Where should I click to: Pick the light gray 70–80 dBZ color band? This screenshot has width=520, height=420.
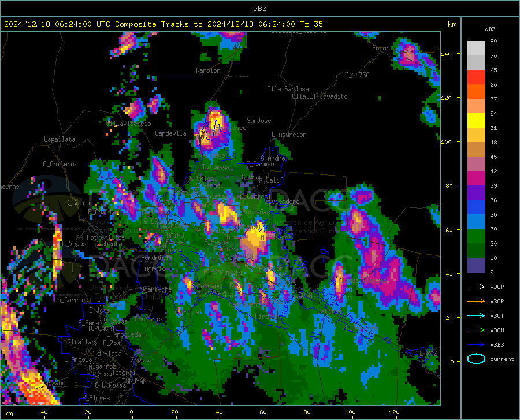pos(476,49)
